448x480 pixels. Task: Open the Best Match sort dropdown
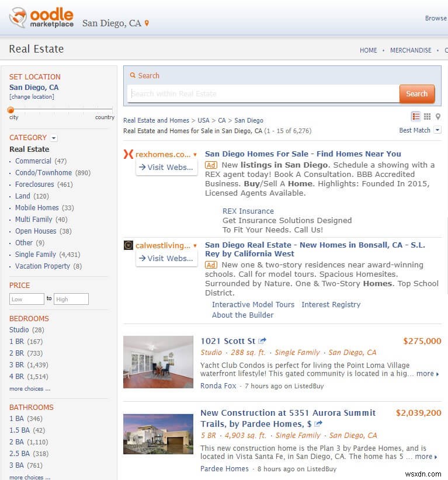pos(438,130)
